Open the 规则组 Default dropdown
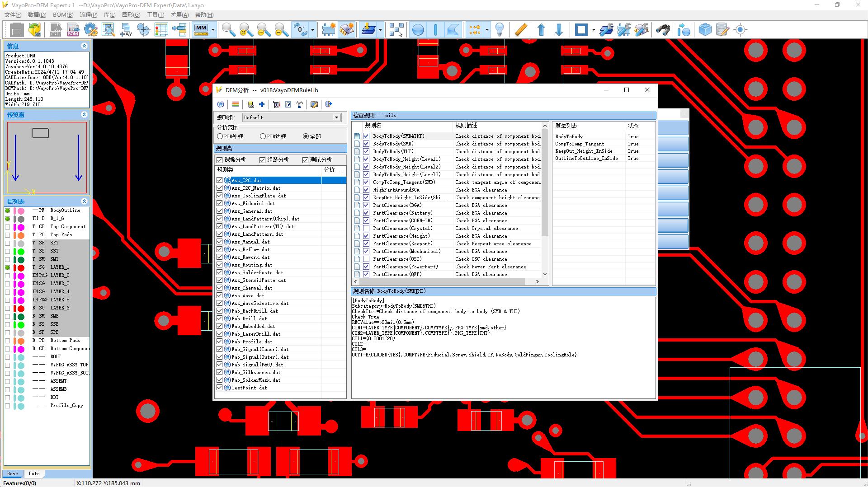Image resolution: width=868 pixels, height=487 pixels. pos(336,117)
